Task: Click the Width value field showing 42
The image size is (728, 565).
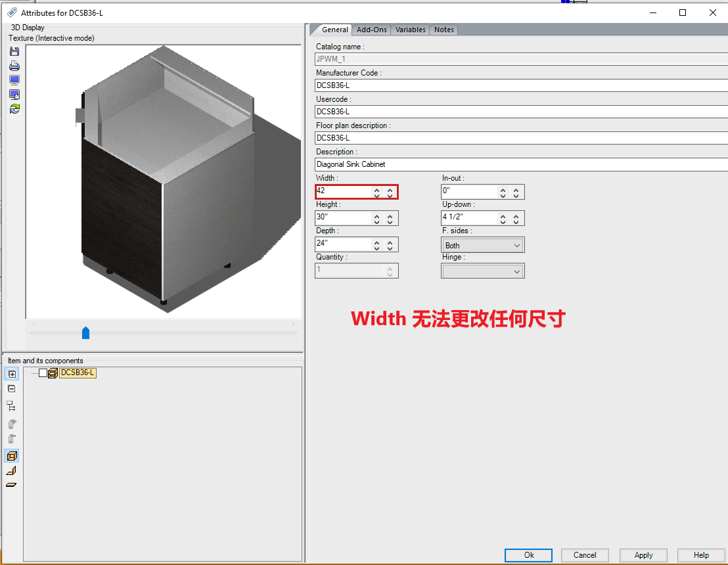Action: (344, 192)
